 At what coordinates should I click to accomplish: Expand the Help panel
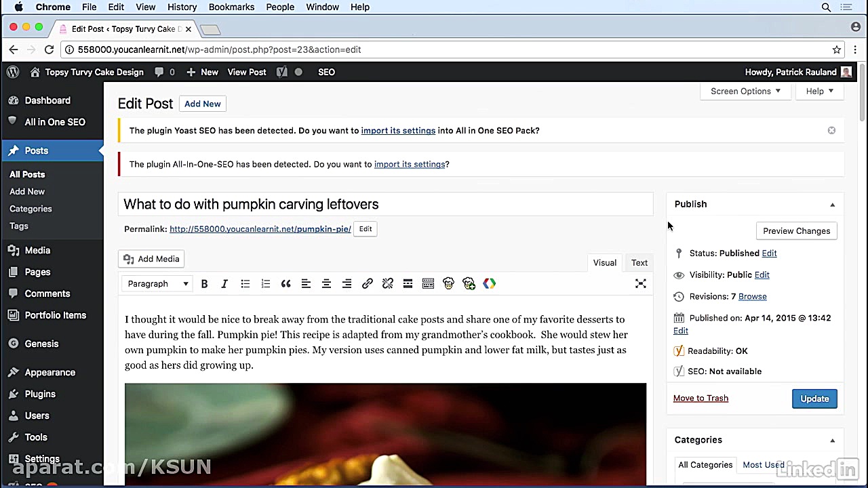pyautogui.click(x=820, y=91)
